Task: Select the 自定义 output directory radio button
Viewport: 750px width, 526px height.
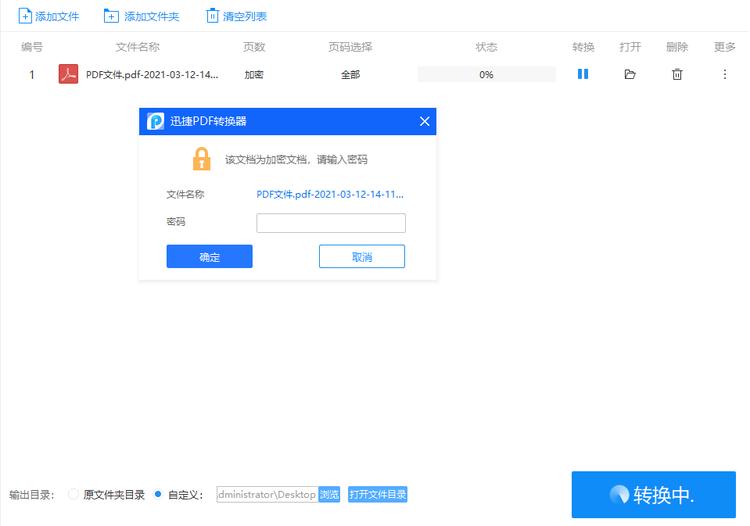Action: tap(158, 494)
